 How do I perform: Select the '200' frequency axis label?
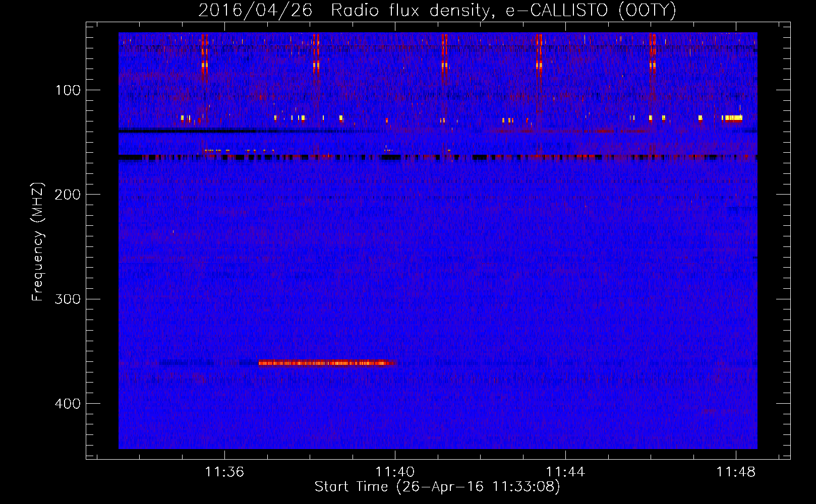click(68, 195)
